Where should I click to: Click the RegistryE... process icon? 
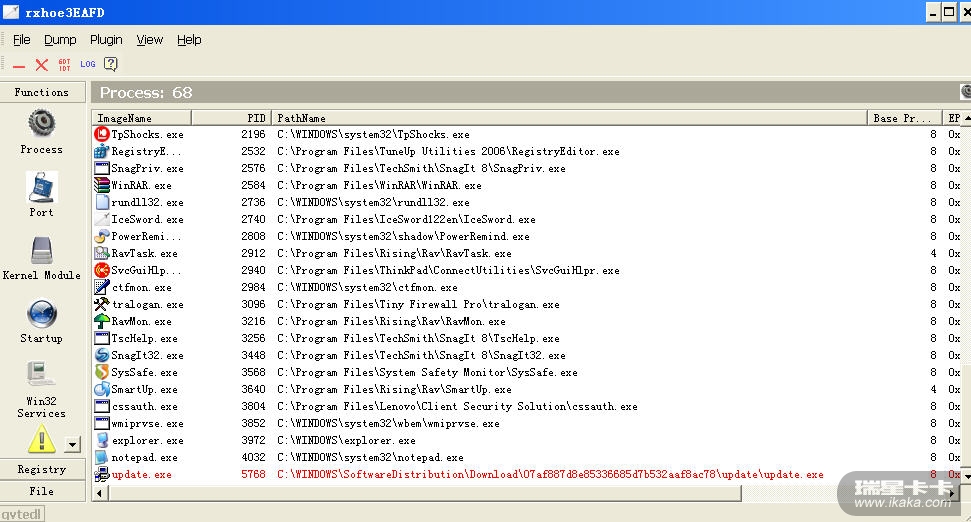click(102, 151)
